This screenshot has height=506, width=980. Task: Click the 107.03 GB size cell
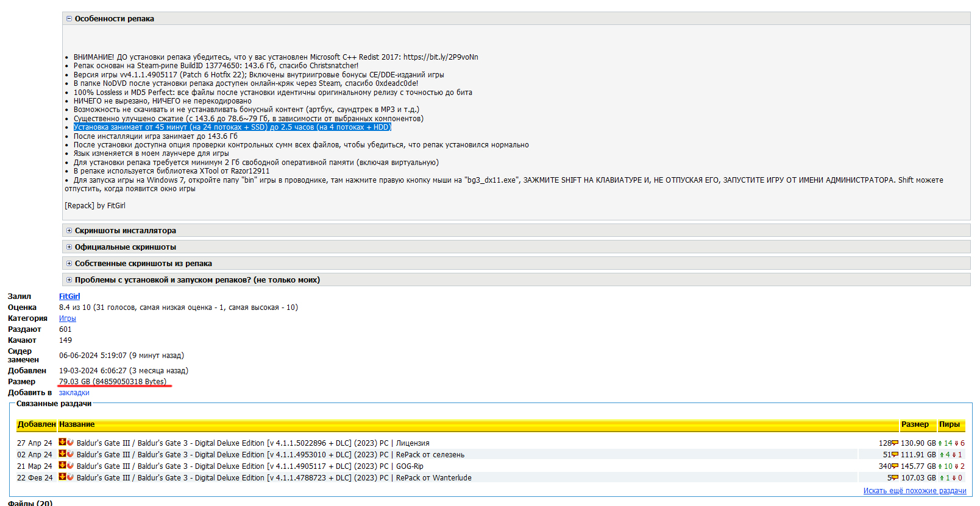[x=918, y=478]
